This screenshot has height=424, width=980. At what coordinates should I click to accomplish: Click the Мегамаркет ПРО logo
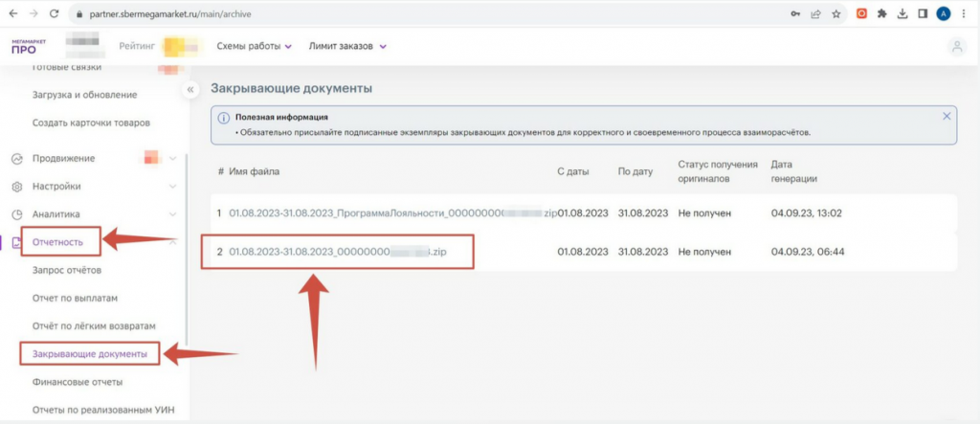24,46
